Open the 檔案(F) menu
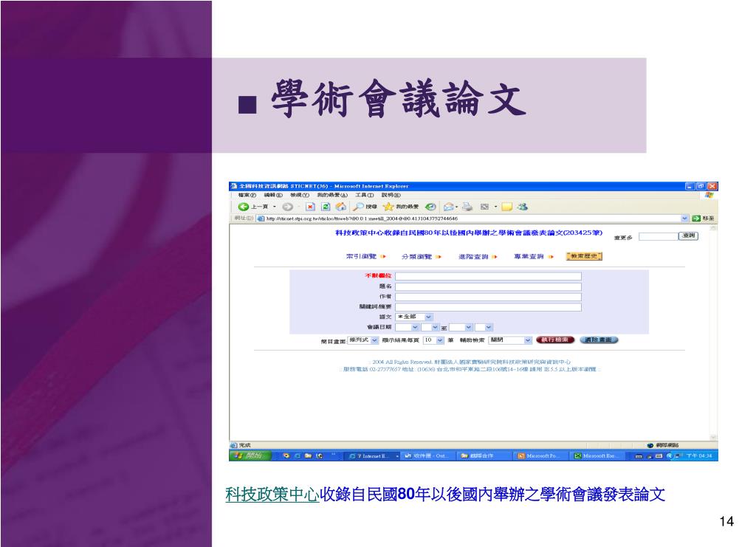The height and width of the screenshot is (547, 756). (x=247, y=195)
